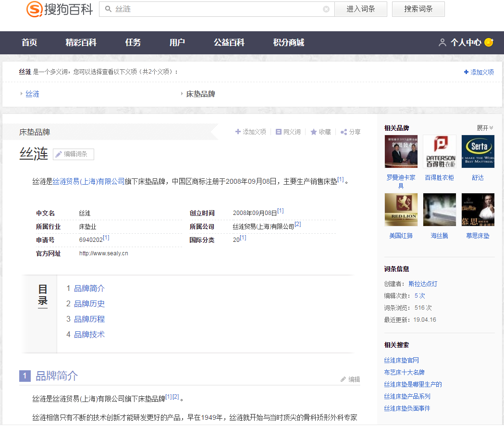Click the pencil 编辑 icon for 品牌简介 section

(x=343, y=379)
